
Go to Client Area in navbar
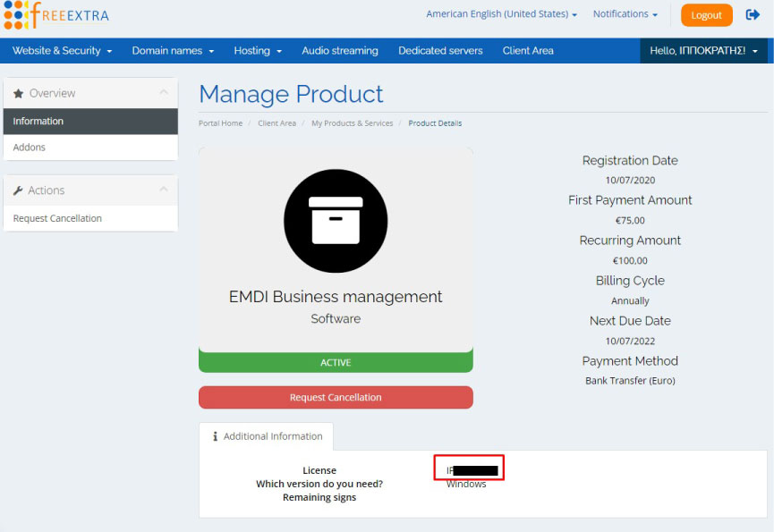coord(528,51)
